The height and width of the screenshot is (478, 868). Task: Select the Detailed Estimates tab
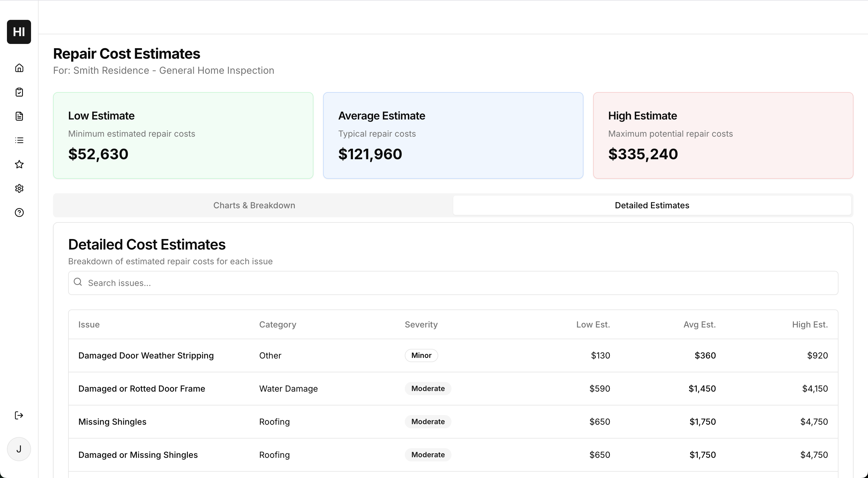[x=652, y=205]
